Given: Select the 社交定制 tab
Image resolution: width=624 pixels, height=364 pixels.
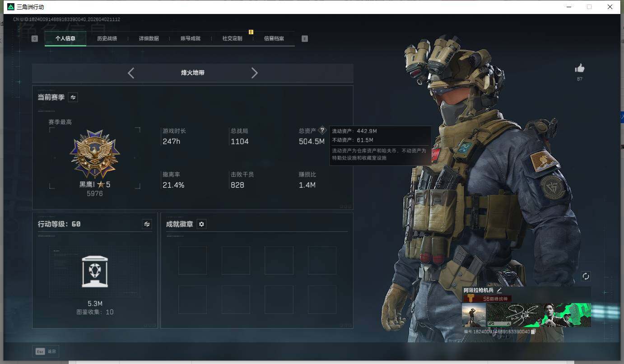Looking at the screenshot, I should tap(233, 39).
